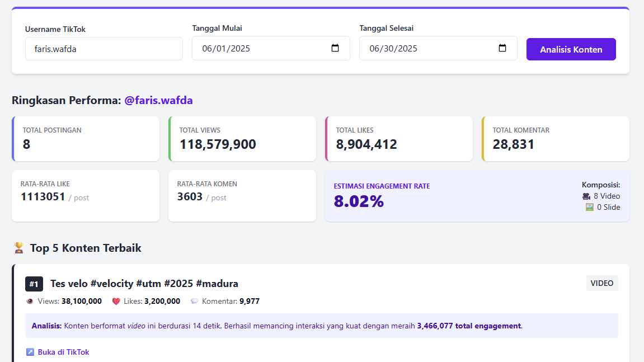Click the arrow icon beside Buka di TikTok
The image size is (644, 362).
(x=30, y=352)
